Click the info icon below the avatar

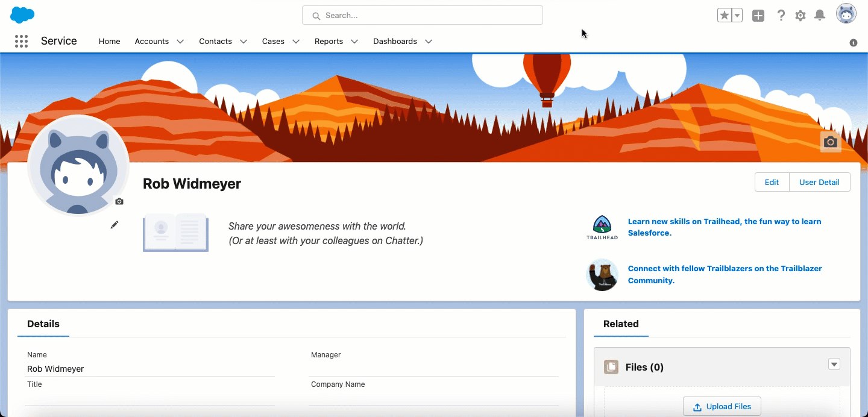854,43
